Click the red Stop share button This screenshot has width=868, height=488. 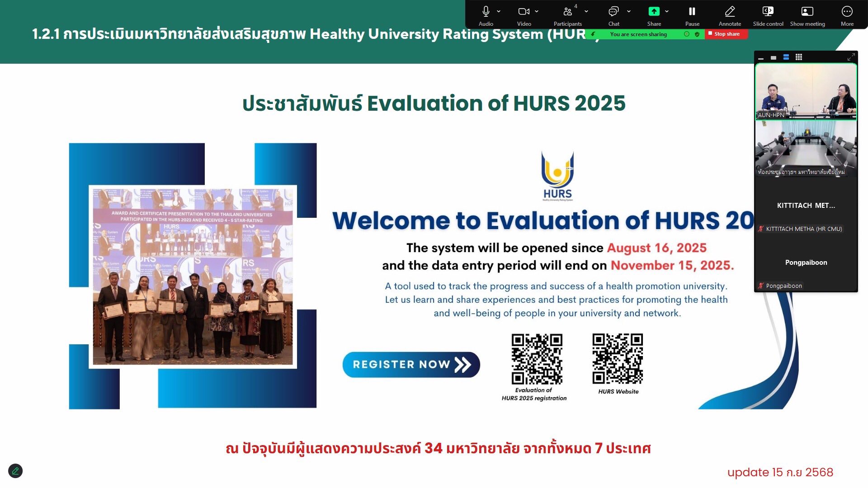(726, 34)
